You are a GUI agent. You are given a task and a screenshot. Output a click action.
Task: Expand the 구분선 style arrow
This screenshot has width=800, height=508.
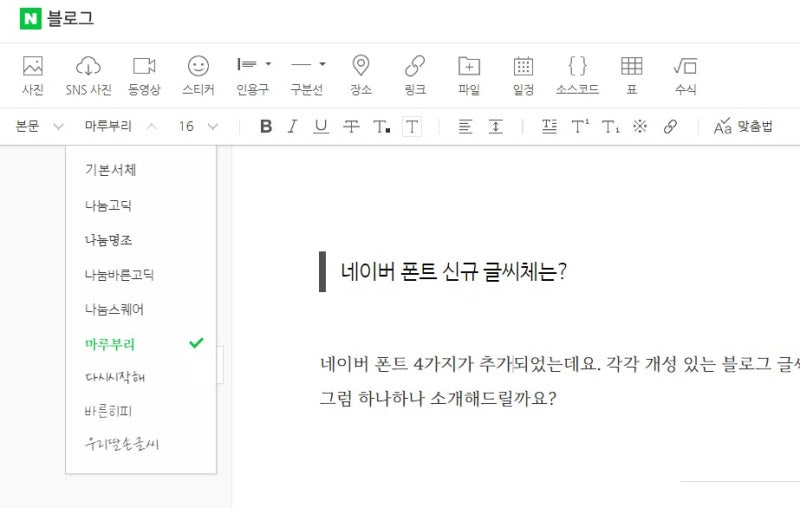(x=322, y=64)
